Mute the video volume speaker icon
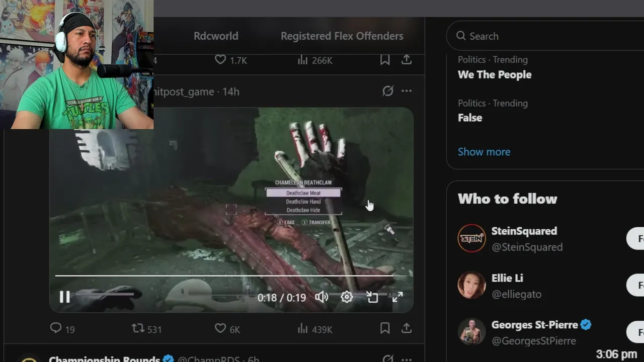Screen dimensions: 644x362 click(321, 297)
